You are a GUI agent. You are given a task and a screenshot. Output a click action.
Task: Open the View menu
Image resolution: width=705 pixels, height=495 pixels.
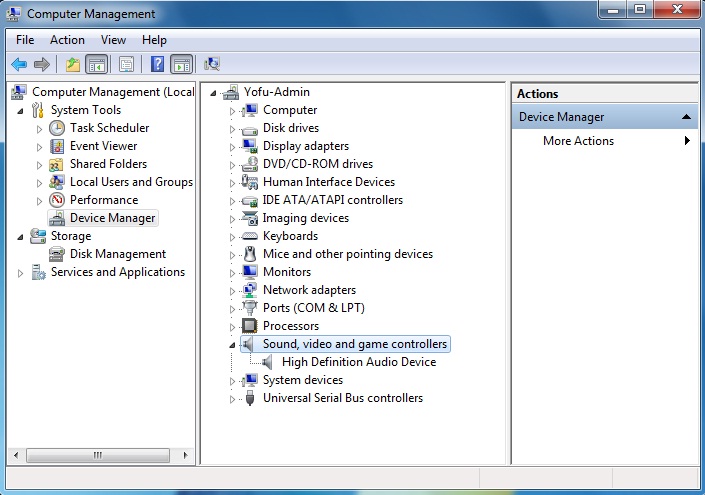pyautogui.click(x=113, y=40)
